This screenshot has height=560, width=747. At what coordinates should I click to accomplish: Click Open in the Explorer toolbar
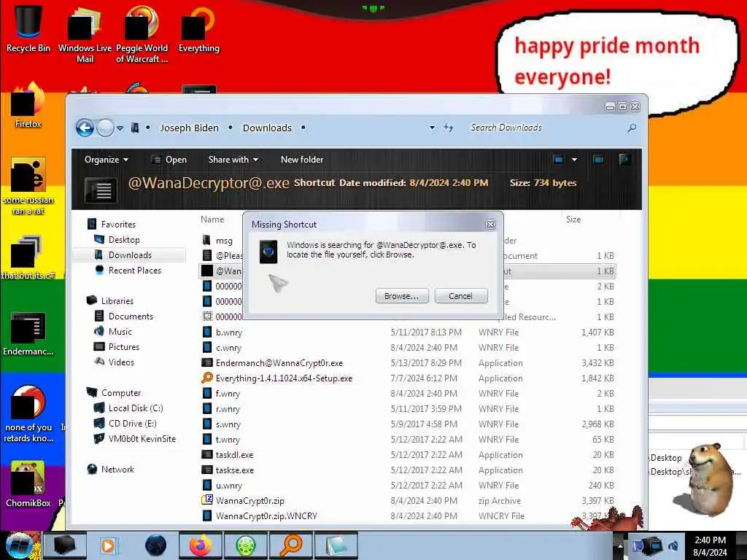[169, 160]
